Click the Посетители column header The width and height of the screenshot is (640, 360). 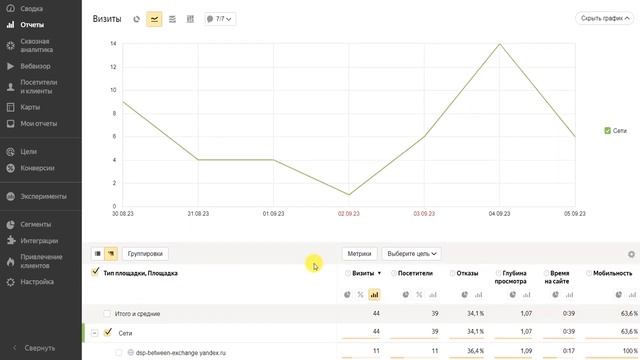(415, 273)
